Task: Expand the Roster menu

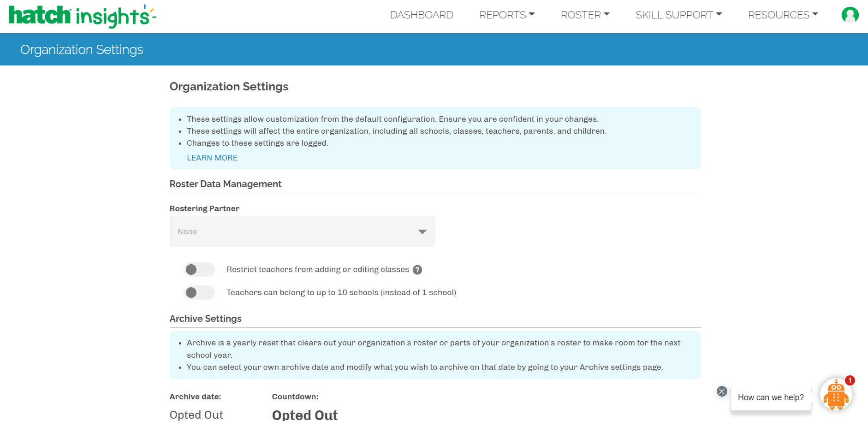Action: [584, 15]
